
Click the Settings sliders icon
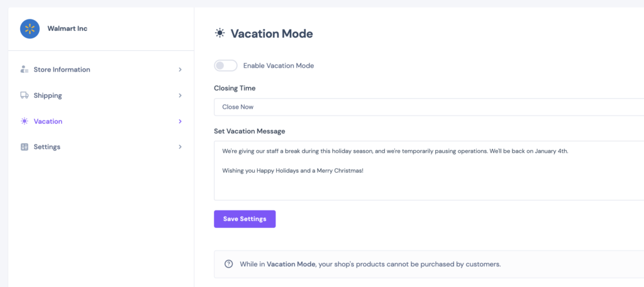coord(25,147)
